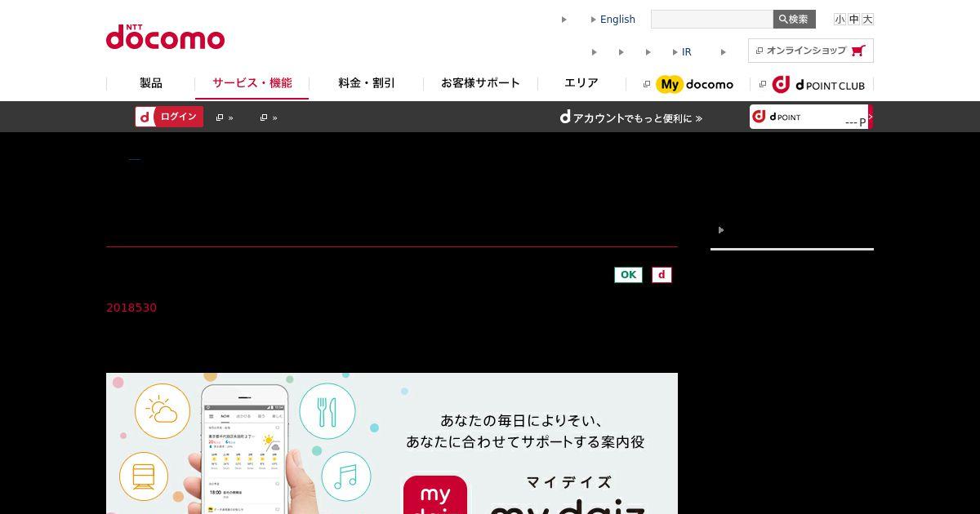Open the IR link

(x=686, y=52)
